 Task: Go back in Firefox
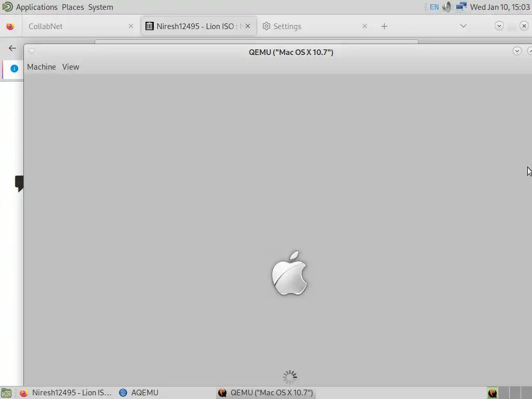(12, 48)
